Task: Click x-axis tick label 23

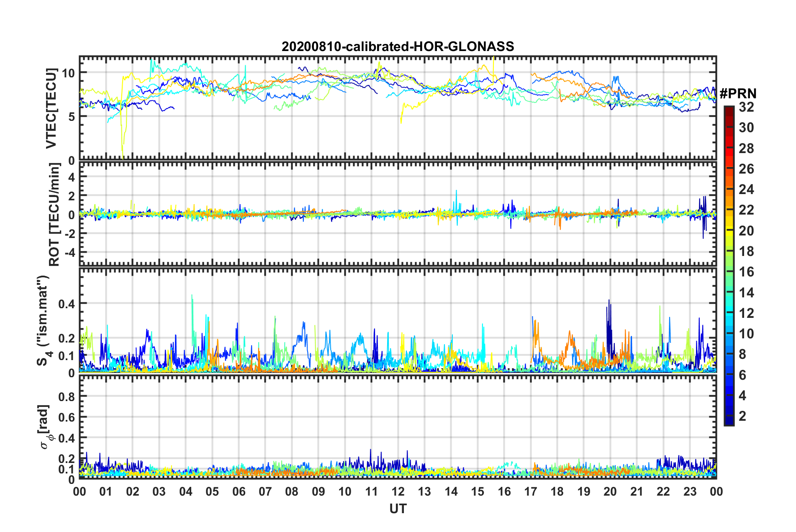Action: point(690,491)
